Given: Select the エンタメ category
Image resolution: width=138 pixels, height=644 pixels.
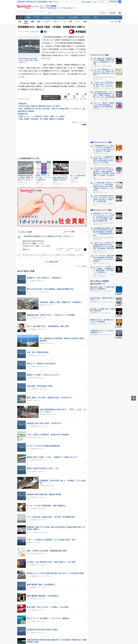Looking at the screenshot, I should pos(47,22).
